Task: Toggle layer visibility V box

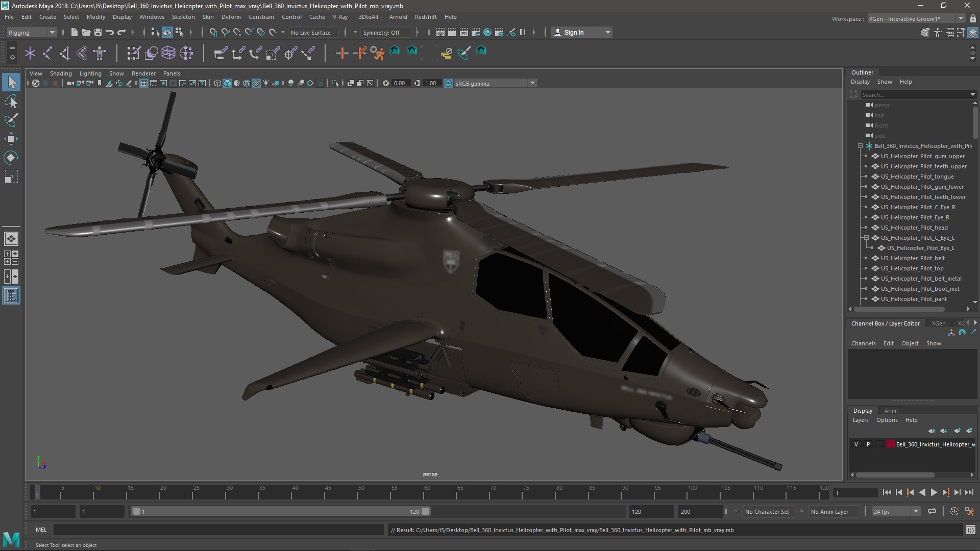Action: (x=856, y=444)
